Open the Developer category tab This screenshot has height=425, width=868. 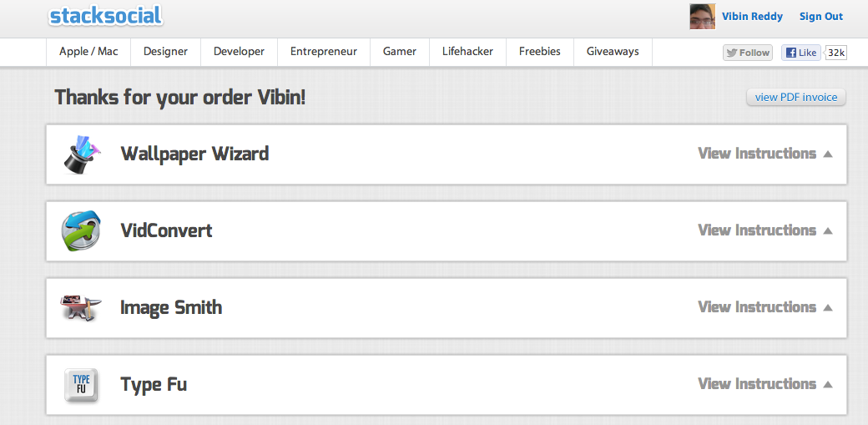[x=240, y=52]
